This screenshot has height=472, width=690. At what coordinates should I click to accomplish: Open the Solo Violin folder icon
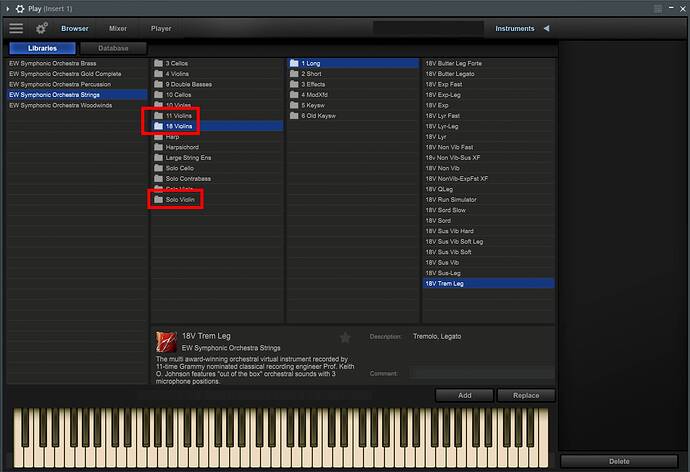tap(158, 200)
